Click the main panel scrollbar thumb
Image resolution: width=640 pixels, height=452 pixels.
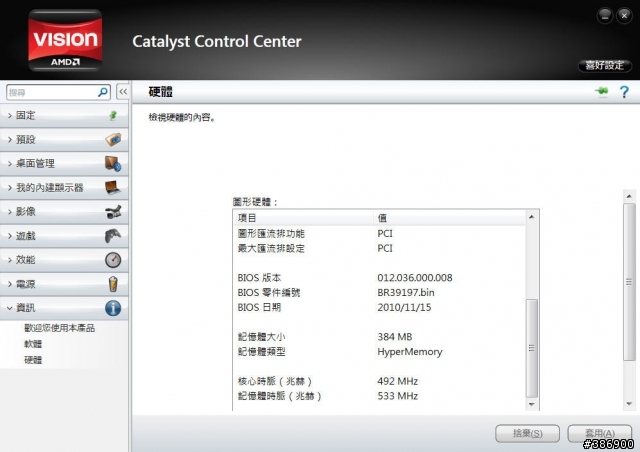(x=629, y=282)
